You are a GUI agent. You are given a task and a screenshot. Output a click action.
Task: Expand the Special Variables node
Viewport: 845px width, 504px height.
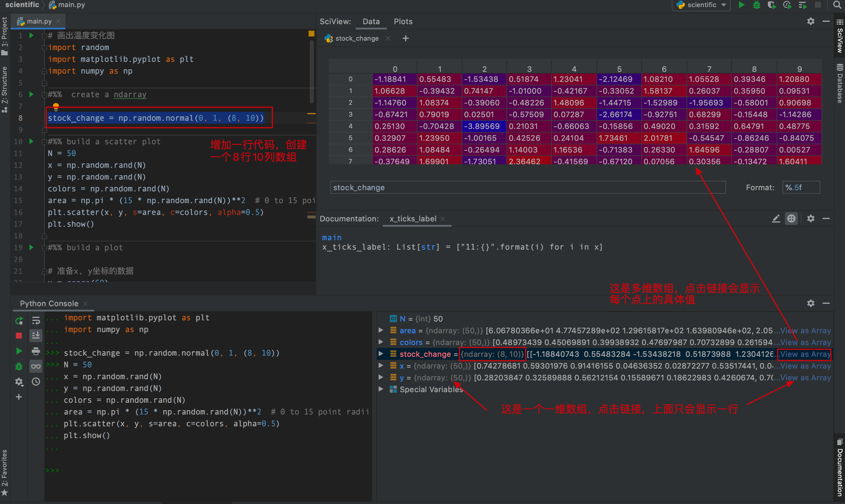pyautogui.click(x=381, y=389)
